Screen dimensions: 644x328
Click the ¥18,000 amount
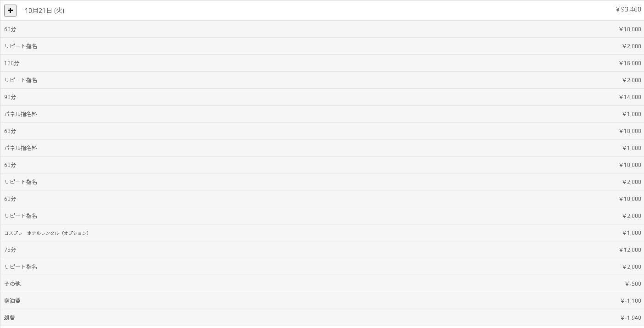tap(630, 63)
